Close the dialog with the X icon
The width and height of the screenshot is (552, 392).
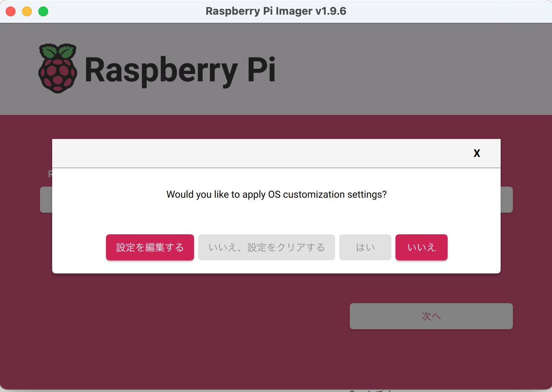(x=477, y=153)
